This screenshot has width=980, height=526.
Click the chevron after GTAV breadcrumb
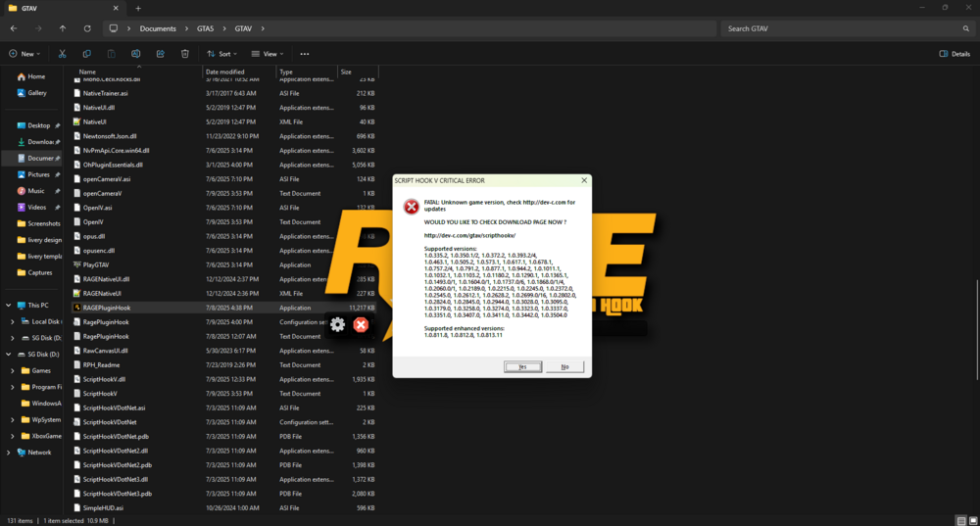pyautogui.click(x=263, y=28)
